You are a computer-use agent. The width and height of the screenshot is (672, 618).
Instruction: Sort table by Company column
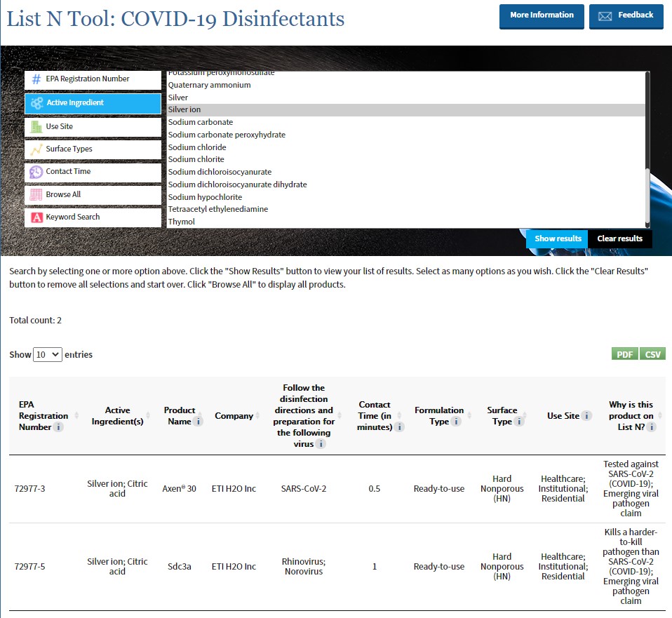(234, 416)
